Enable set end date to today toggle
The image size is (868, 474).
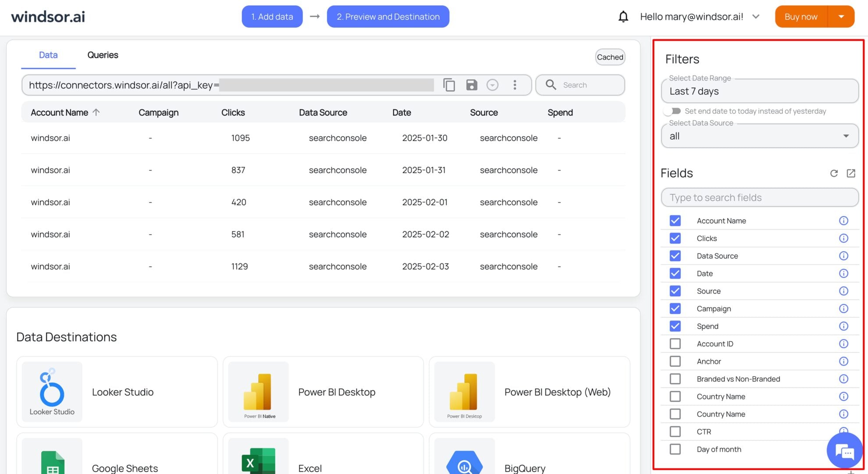(x=672, y=111)
